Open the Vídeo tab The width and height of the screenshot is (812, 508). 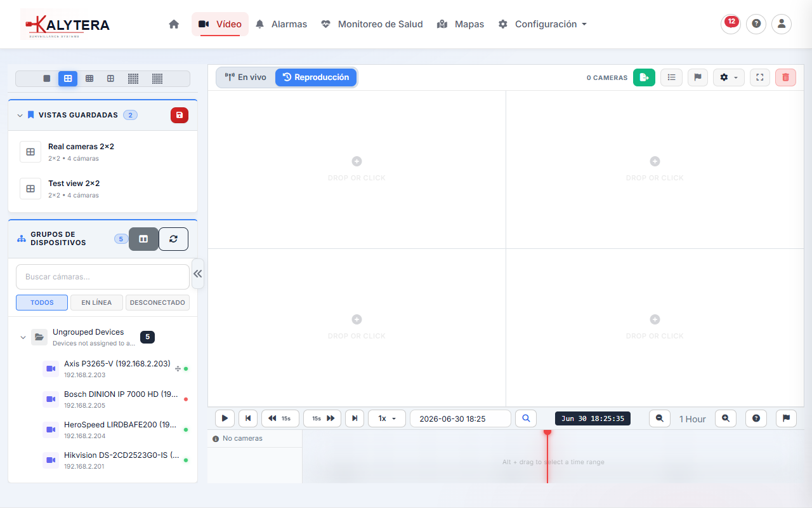click(x=220, y=24)
